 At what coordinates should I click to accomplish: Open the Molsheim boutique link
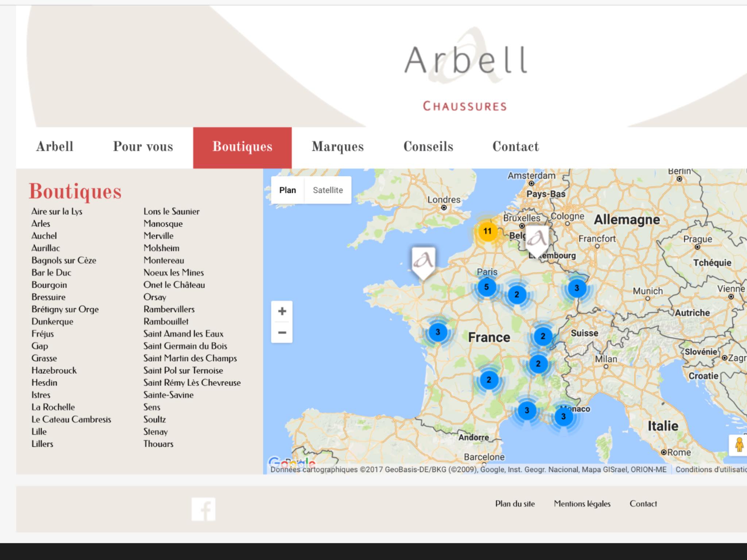pos(161,248)
